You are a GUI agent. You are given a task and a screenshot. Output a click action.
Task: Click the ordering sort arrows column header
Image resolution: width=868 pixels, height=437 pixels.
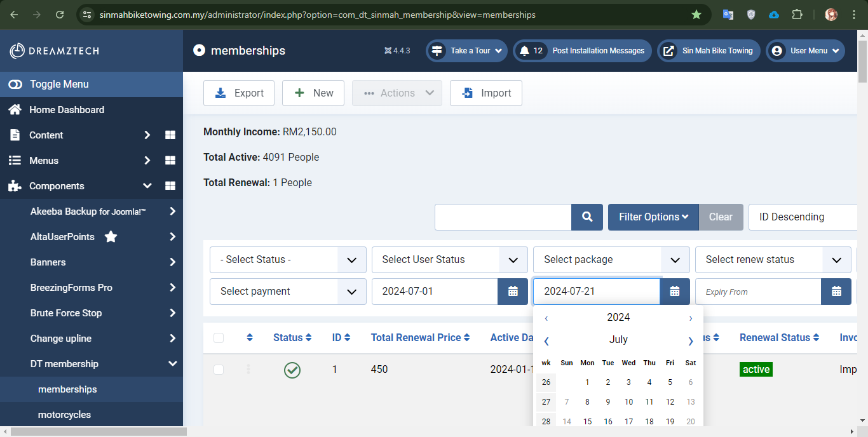click(x=250, y=338)
